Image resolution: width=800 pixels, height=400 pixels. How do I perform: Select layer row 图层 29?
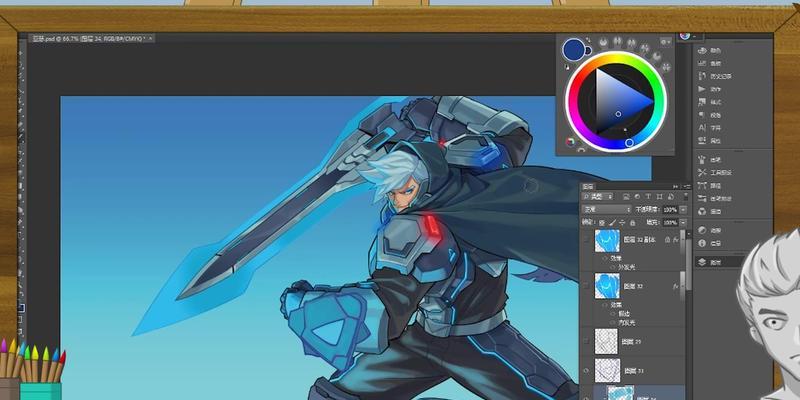point(633,341)
